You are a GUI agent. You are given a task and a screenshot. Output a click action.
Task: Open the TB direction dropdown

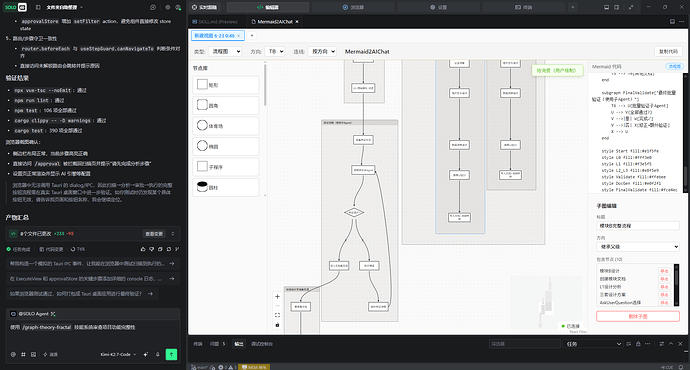[275, 51]
